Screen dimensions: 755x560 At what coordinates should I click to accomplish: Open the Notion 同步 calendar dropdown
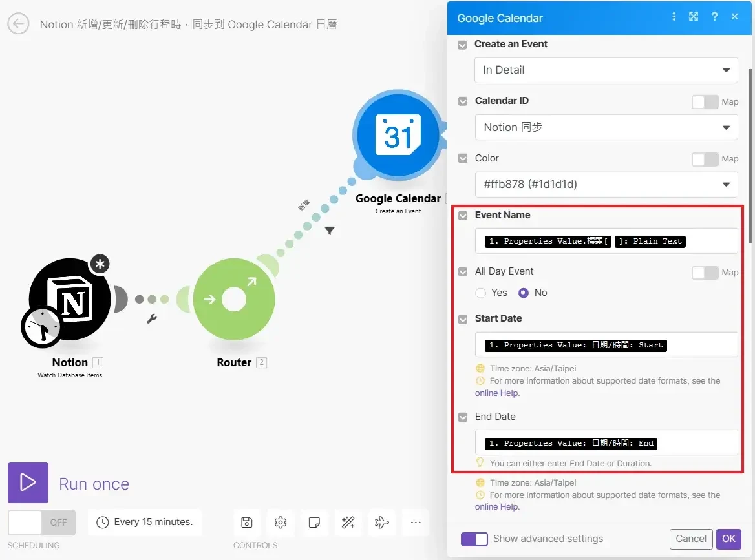pos(606,127)
